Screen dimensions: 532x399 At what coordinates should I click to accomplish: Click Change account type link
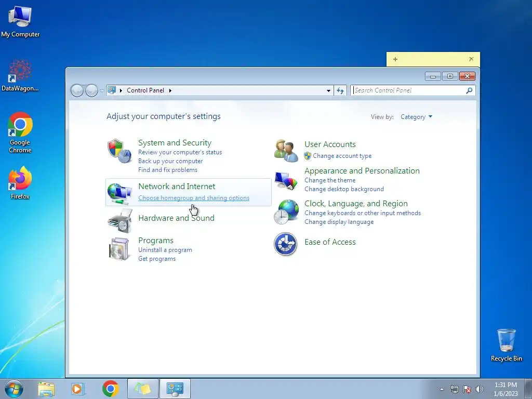point(342,156)
